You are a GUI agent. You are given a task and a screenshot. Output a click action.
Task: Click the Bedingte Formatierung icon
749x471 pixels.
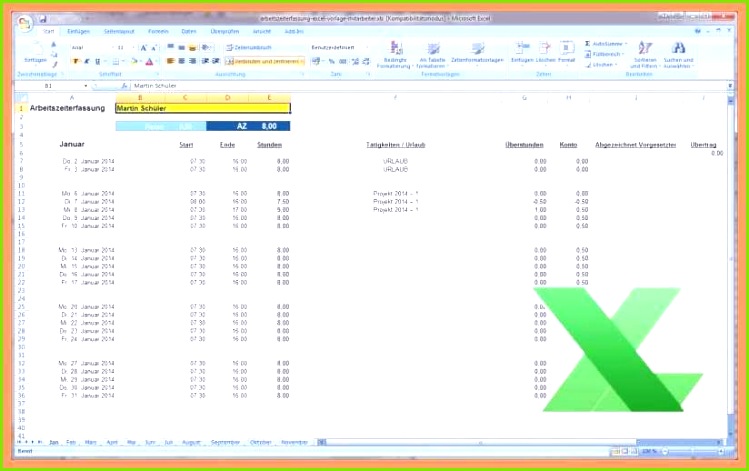(x=394, y=49)
